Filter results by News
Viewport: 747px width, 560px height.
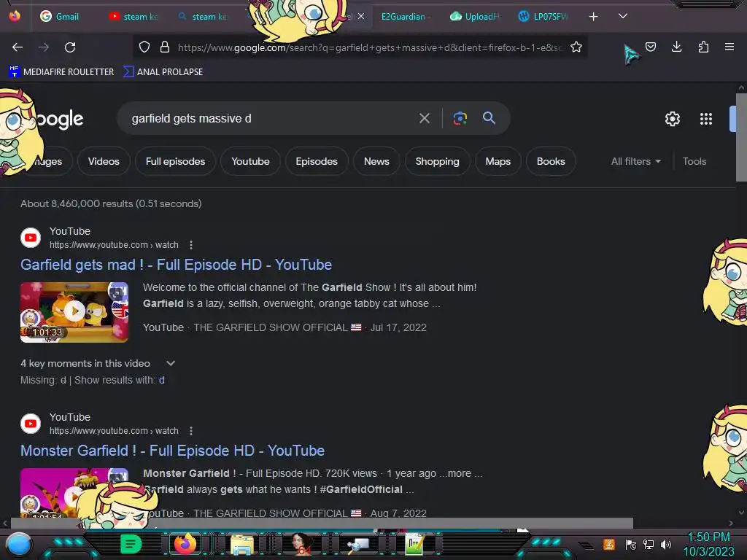click(x=376, y=161)
